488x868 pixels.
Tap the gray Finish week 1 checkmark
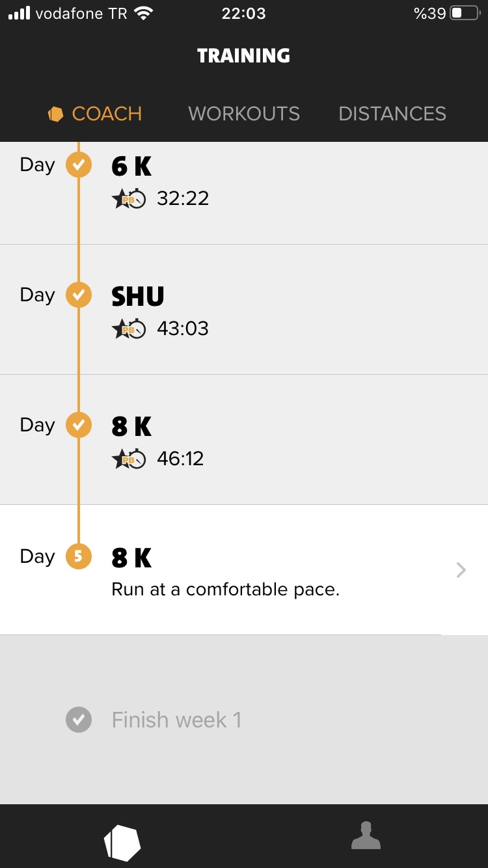click(78, 720)
